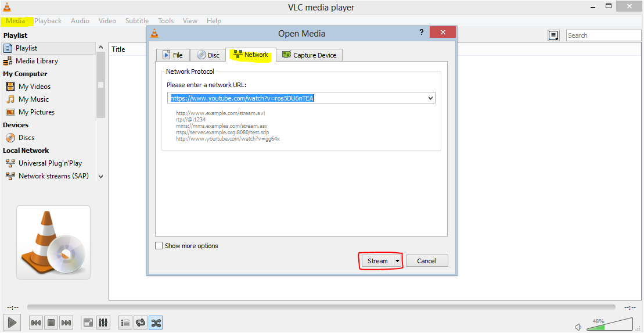Stop playback with the square button

pos(51,323)
